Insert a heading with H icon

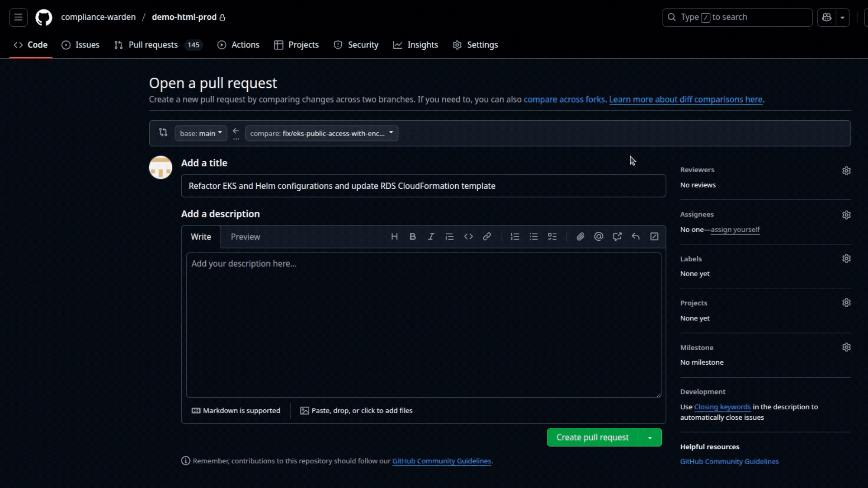click(x=394, y=236)
